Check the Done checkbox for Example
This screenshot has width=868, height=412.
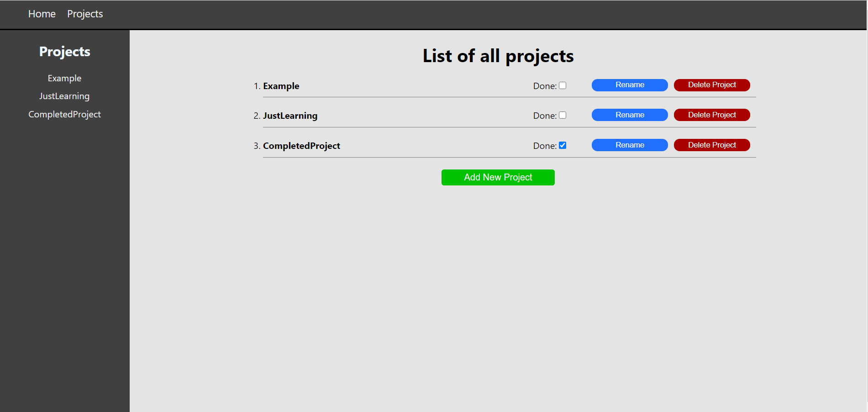point(563,85)
